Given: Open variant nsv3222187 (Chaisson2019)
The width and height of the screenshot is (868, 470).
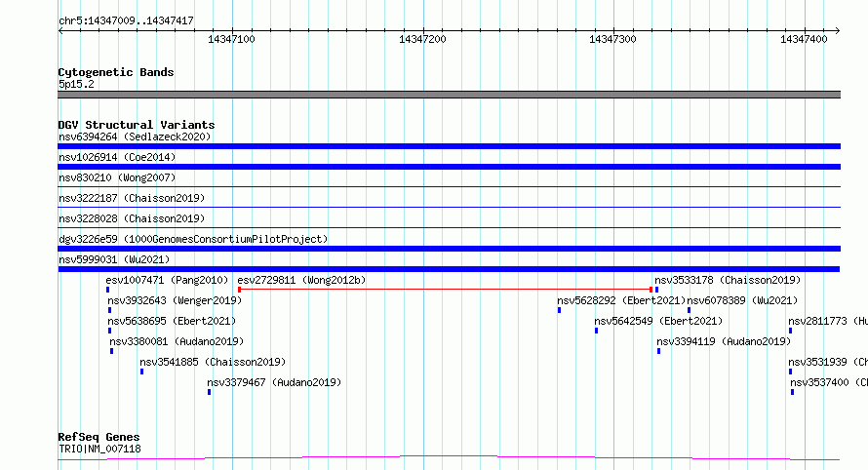Looking at the screenshot, I should click(132, 198).
